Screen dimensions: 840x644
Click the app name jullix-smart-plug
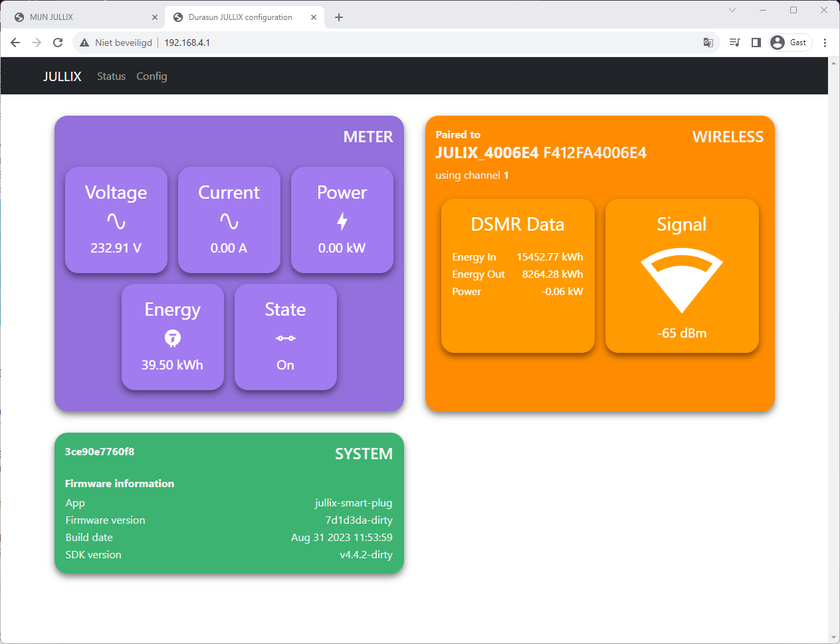(x=354, y=503)
